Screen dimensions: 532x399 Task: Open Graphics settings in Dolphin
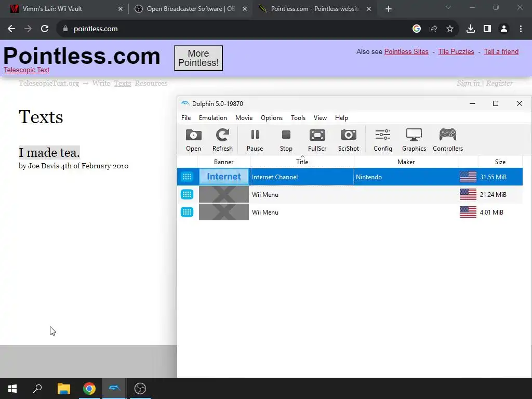(414, 140)
